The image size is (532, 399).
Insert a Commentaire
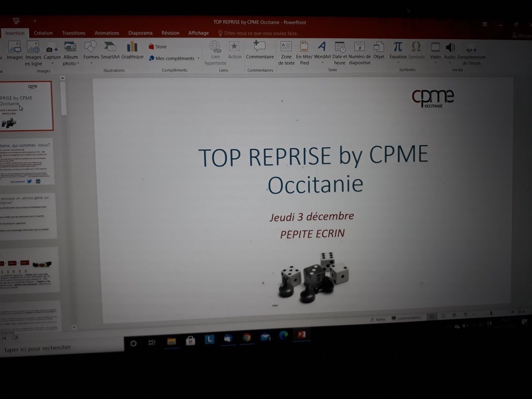click(260, 50)
